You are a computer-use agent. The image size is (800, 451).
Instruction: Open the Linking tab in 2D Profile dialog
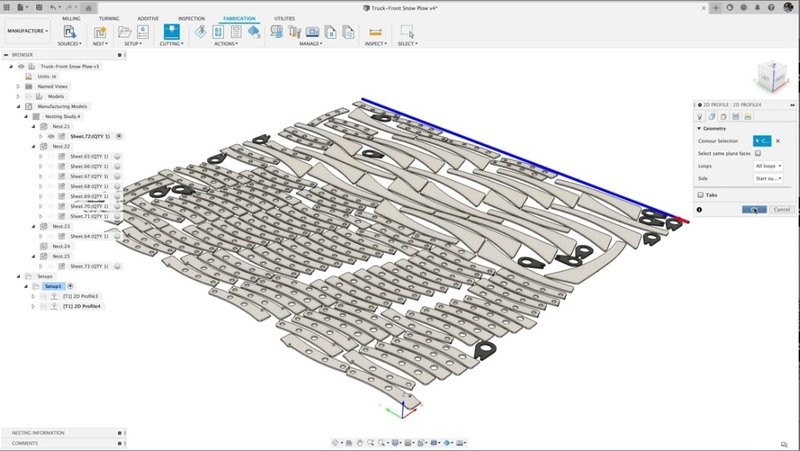(747, 116)
